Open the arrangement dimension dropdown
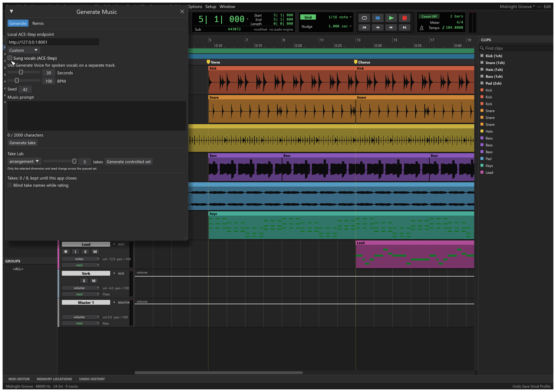Viewport: 556px width, 392px height. pyautogui.click(x=24, y=161)
